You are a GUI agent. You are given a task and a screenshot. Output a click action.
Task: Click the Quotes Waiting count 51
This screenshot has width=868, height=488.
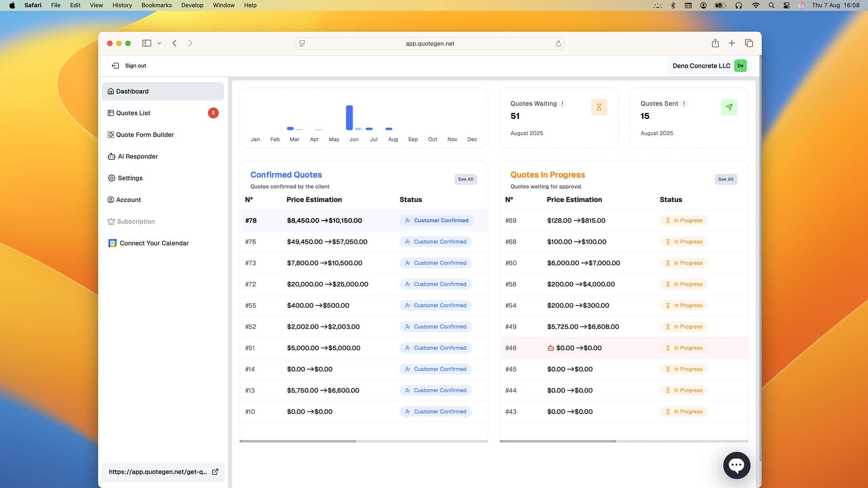pos(515,116)
